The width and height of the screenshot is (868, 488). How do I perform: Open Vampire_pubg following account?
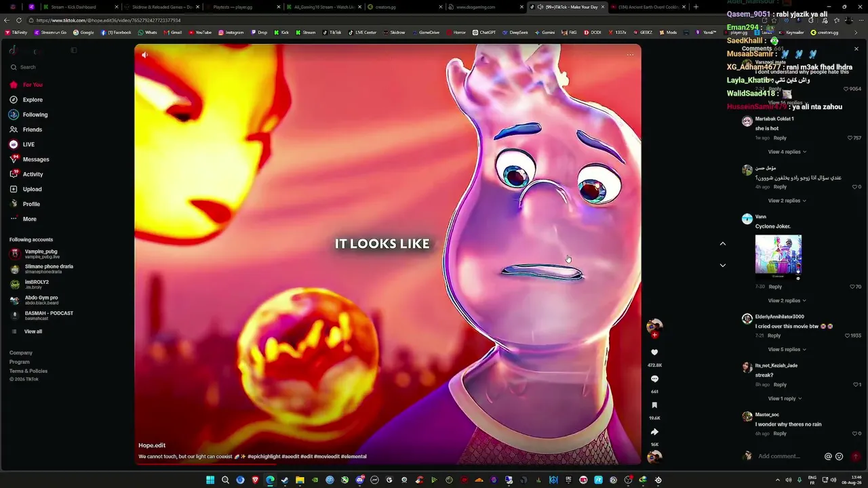[42, 253]
